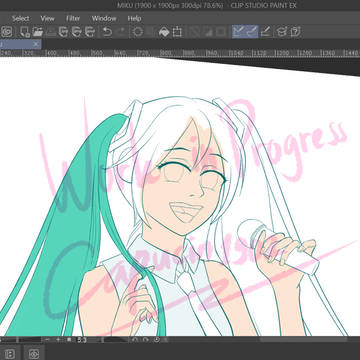Click the dimmed Show selection border icon
The height and width of the screenshot is (360, 360).
pos(220,32)
